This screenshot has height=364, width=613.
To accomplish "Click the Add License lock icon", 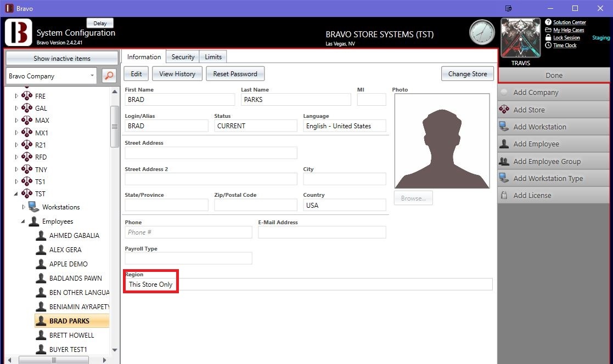I will click(x=504, y=195).
